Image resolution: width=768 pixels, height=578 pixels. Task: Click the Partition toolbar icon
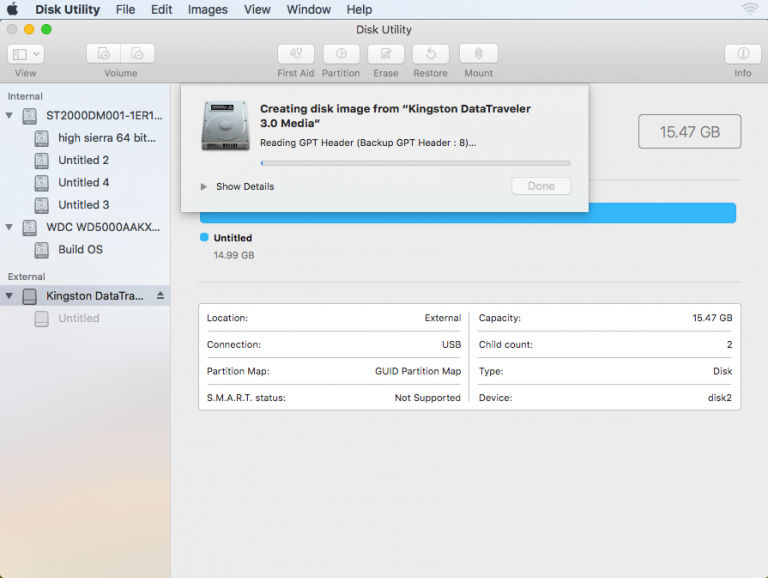click(x=341, y=54)
